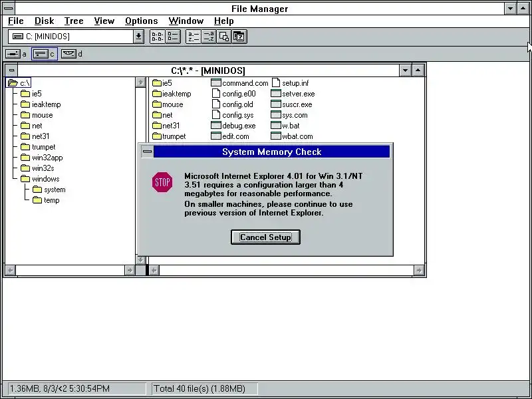Open drive selection dropdown arrow
Viewport: 532px width, 399px height.
138,37
